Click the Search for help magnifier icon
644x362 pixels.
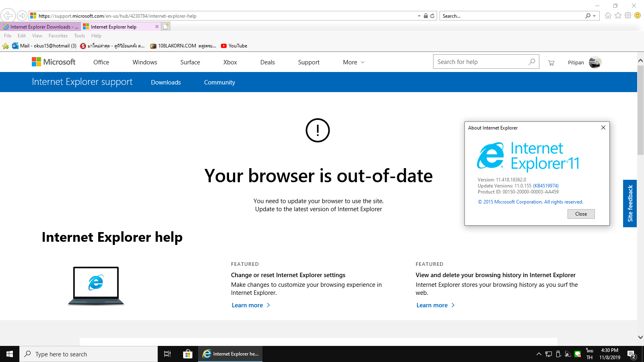click(x=532, y=62)
